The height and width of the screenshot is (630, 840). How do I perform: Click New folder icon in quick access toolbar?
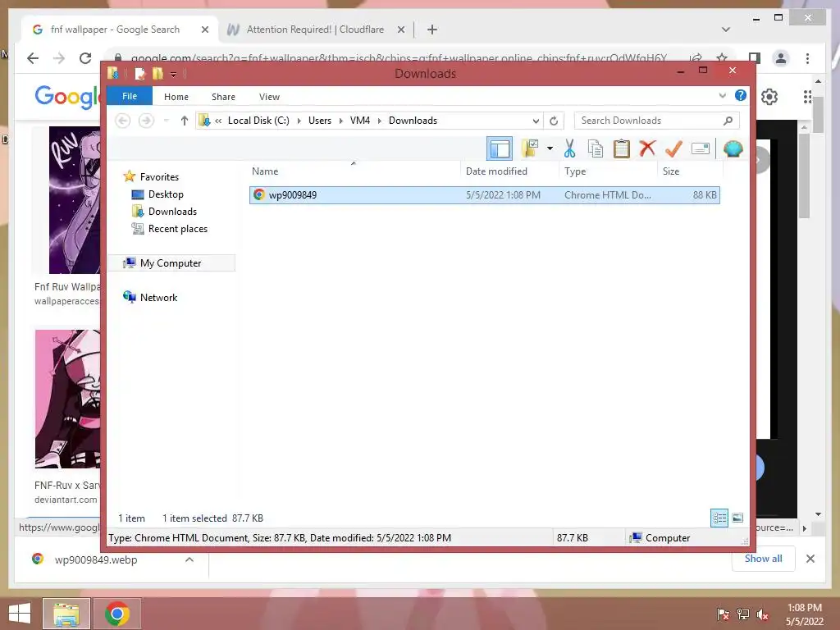[x=157, y=73]
